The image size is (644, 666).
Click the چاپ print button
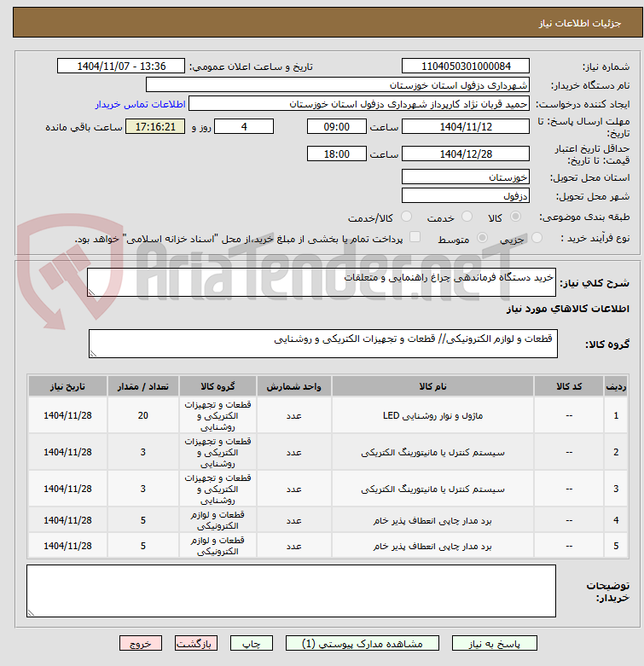(x=252, y=644)
